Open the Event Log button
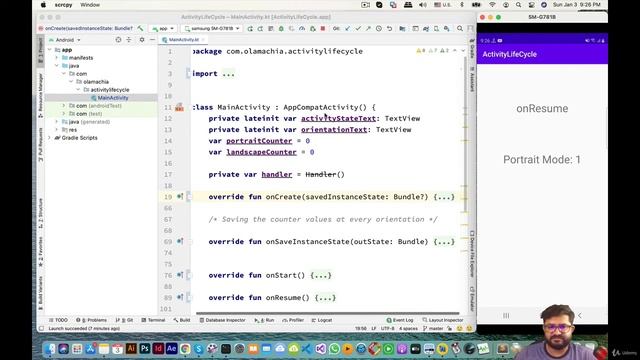The height and width of the screenshot is (360, 640). 400,320
